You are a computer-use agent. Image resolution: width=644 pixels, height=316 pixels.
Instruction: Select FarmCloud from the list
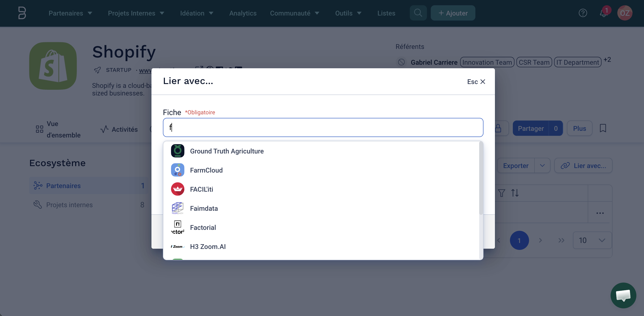click(x=321, y=170)
